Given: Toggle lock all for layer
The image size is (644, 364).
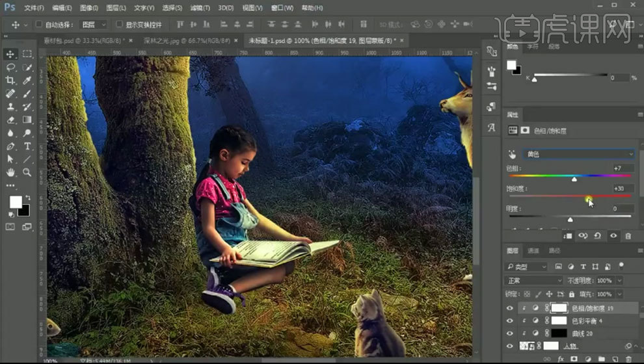Looking at the screenshot, I should point(571,294).
